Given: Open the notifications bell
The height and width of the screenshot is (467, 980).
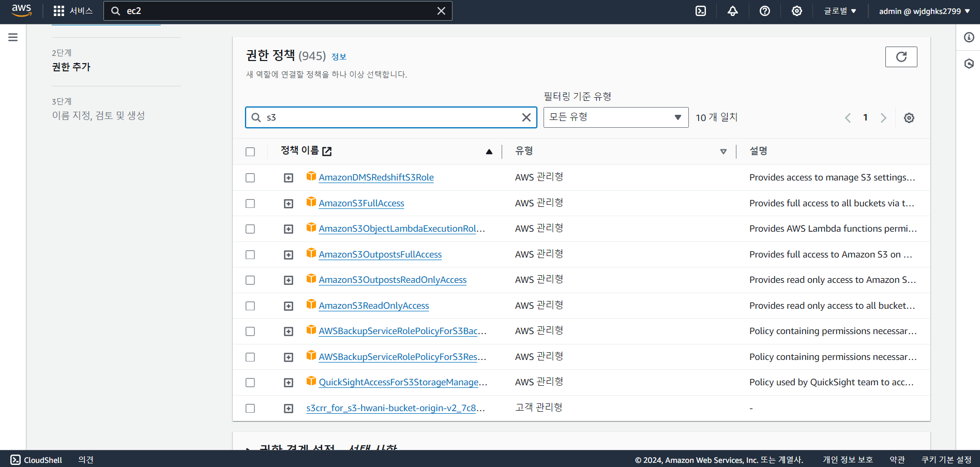Looking at the screenshot, I should [x=733, y=11].
